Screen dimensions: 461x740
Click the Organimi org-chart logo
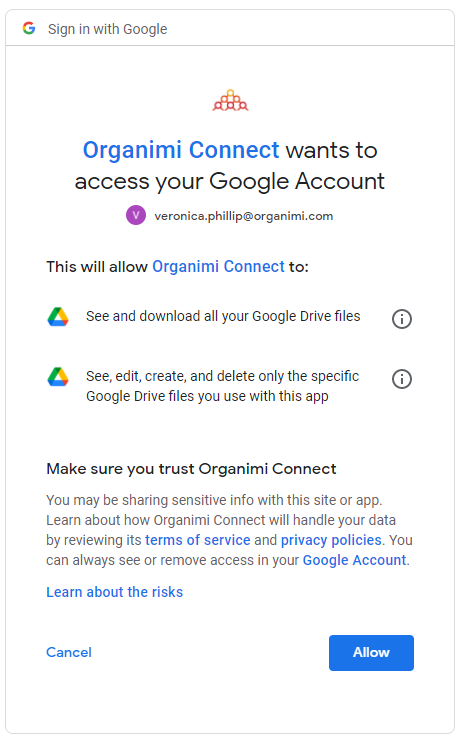coord(230,100)
